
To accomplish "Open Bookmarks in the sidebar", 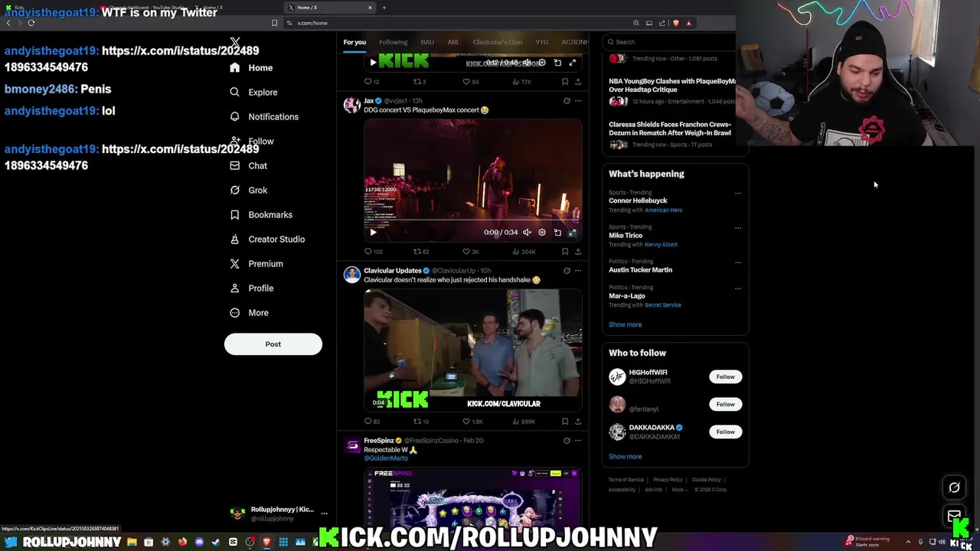I will (261, 215).
